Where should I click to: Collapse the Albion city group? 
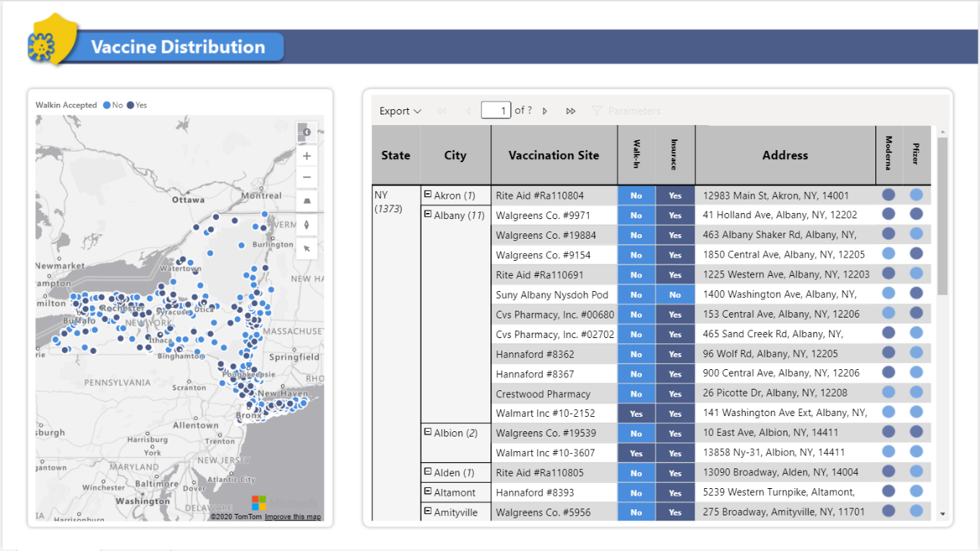427,432
